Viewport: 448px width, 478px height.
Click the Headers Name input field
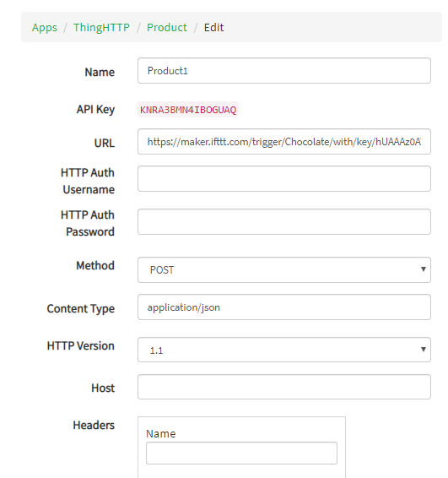coord(241,453)
